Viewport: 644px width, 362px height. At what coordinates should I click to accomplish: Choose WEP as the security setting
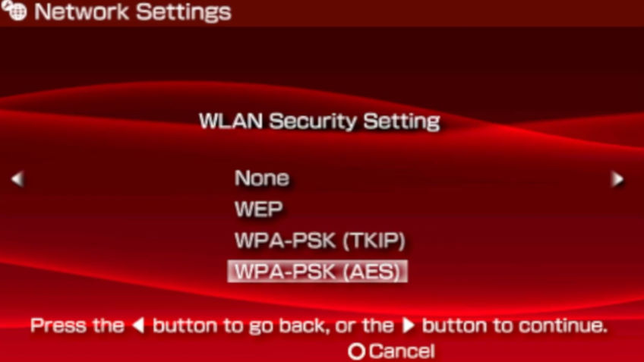click(x=259, y=209)
